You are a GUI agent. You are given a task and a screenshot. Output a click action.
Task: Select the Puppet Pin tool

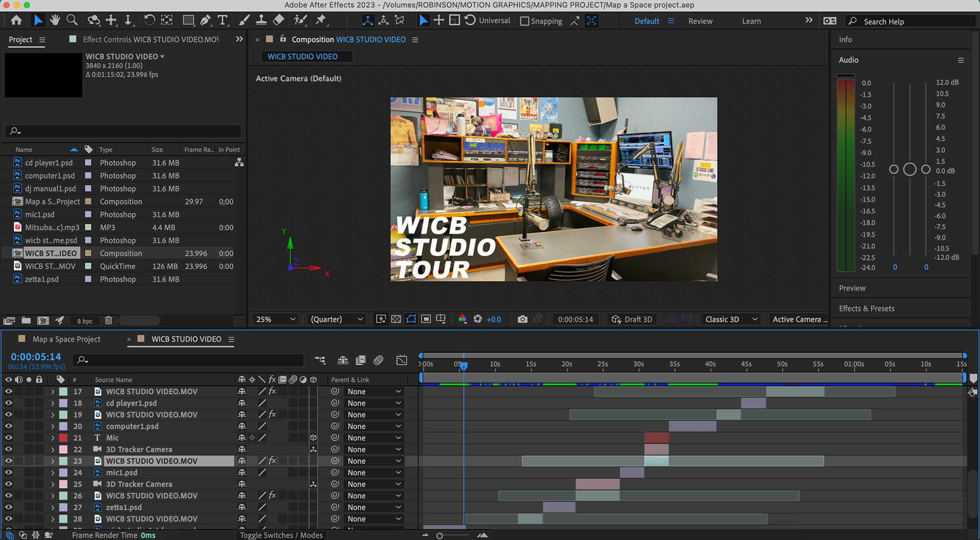coord(321,20)
